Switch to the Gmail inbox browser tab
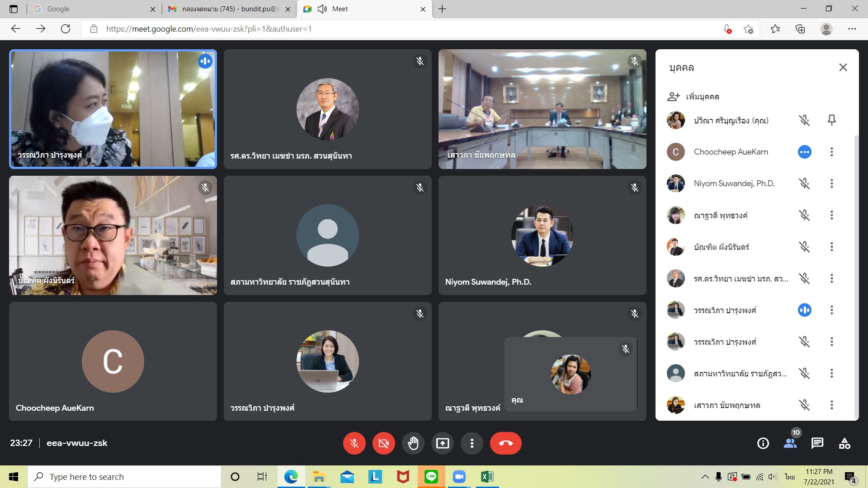 pyautogui.click(x=226, y=9)
